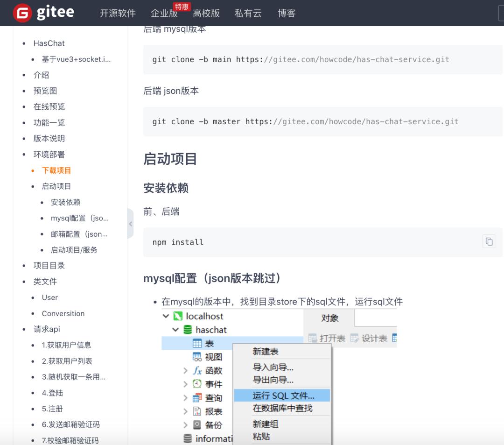
Task: Open 企业版 in the top navigation
Action: coord(164,13)
